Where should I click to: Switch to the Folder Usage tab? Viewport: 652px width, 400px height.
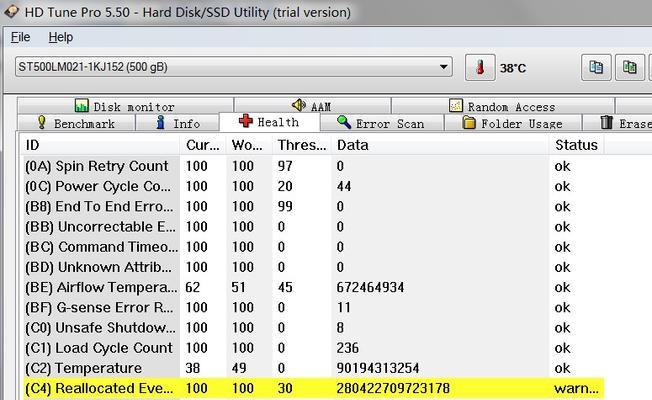click(x=513, y=123)
